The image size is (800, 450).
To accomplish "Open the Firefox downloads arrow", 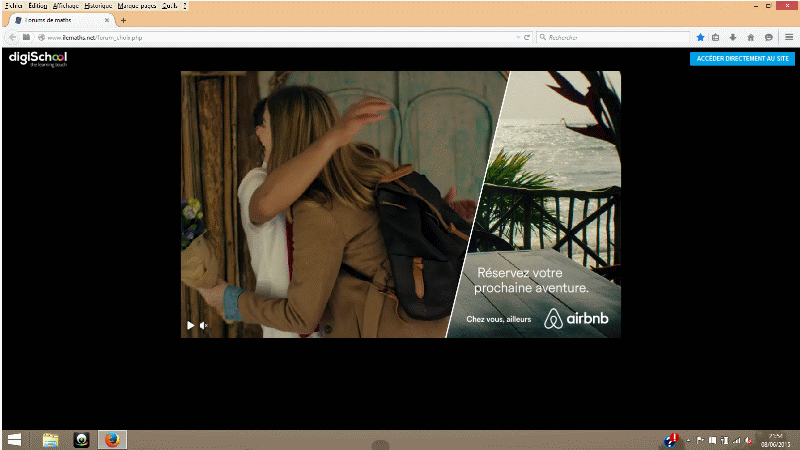I will tap(733, 37).
